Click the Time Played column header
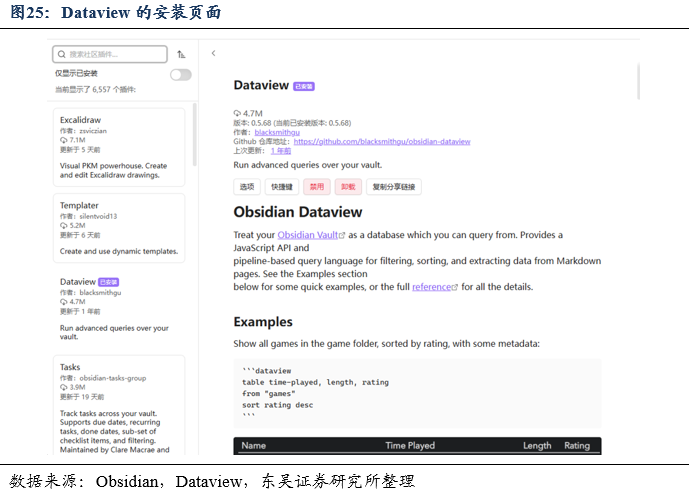Image resolution: width=689 pixels, height=495 pixels. [410, 445]
